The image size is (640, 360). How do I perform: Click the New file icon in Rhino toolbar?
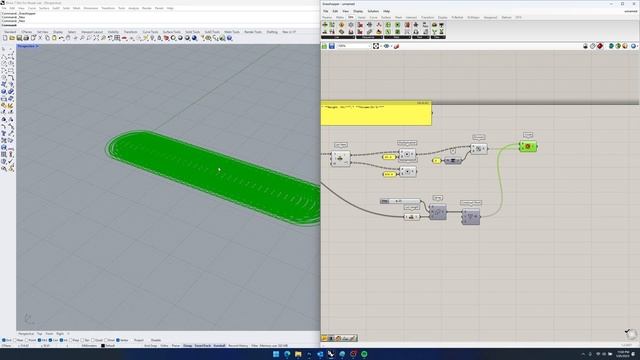[5, 38]
